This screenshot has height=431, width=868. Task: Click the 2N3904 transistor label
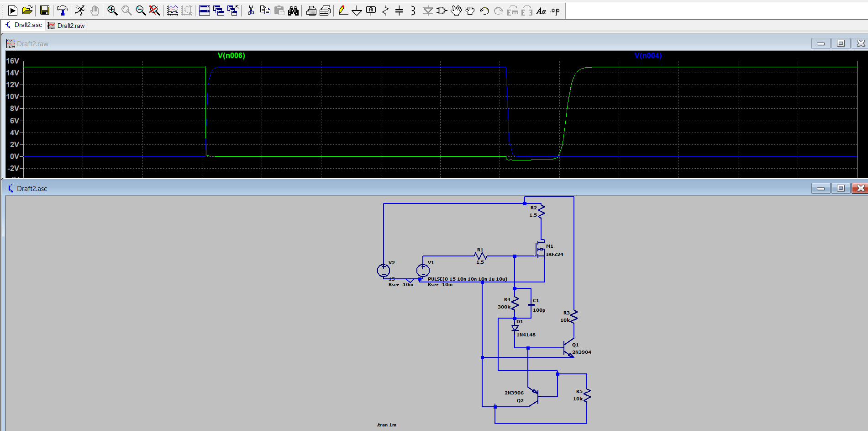pyautogui.click(x=582, y=352)
